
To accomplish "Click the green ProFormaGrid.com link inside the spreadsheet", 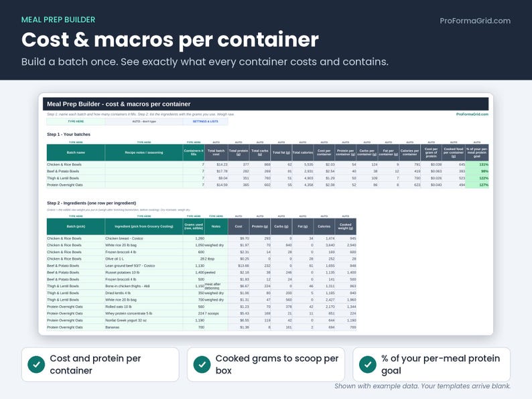I will 472,114.
